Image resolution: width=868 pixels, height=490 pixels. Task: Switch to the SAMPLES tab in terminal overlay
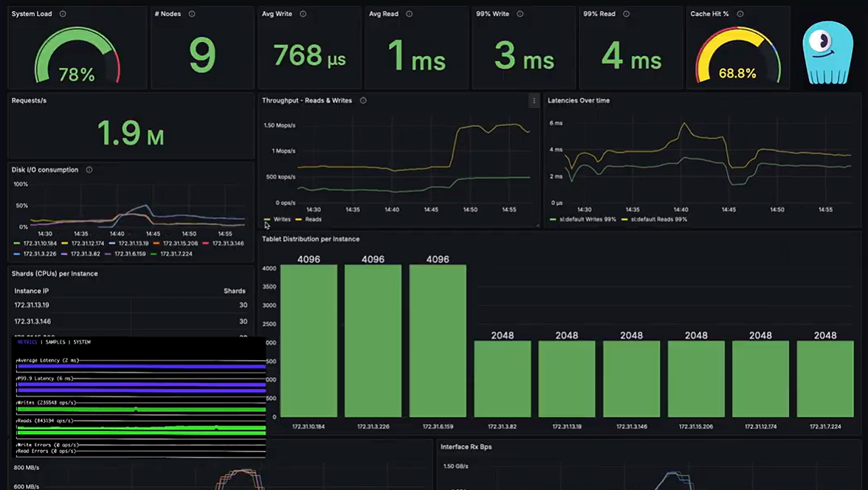coord(55,342)
